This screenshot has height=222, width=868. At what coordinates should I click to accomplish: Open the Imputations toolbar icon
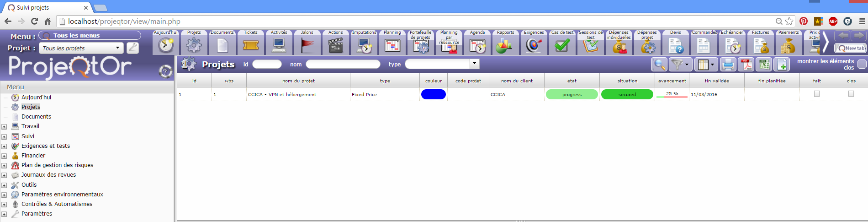[364, 45]
